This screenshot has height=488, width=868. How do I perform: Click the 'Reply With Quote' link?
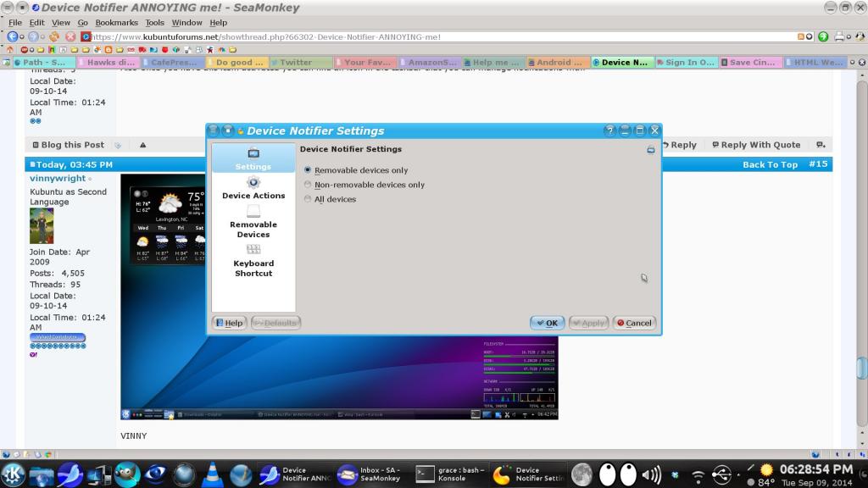[756, 145]
